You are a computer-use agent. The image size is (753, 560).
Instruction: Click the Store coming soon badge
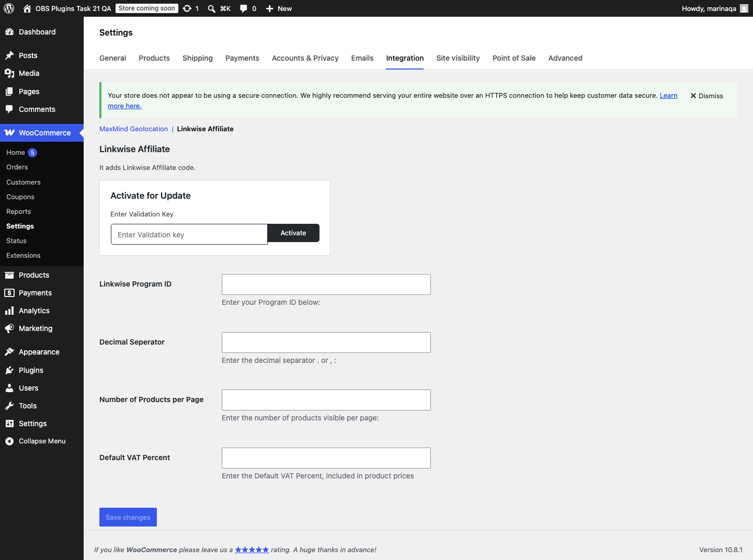[x=147, y=8]
